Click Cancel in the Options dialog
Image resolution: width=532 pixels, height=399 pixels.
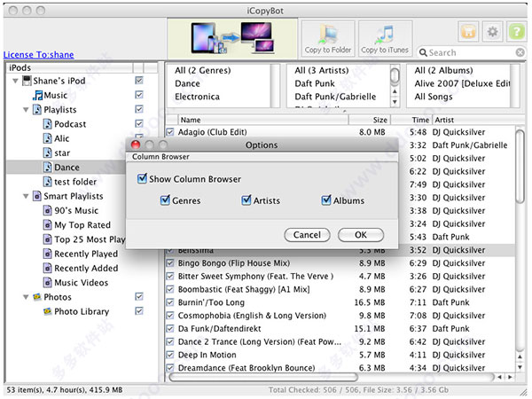(x=307, y=235)
